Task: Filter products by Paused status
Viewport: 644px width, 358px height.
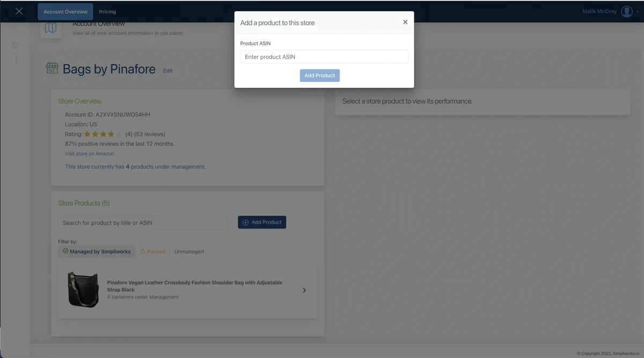Action: coord(152,251)
